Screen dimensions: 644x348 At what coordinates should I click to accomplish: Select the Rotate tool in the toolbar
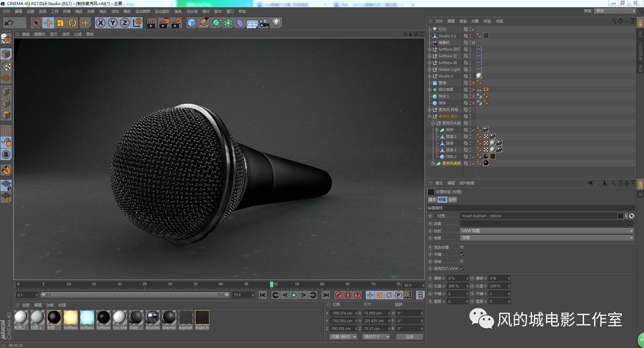[x=72, y=23]
